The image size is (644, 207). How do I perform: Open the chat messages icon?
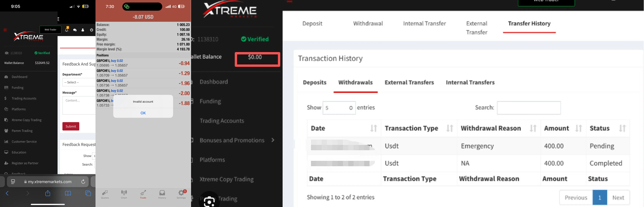75,30
